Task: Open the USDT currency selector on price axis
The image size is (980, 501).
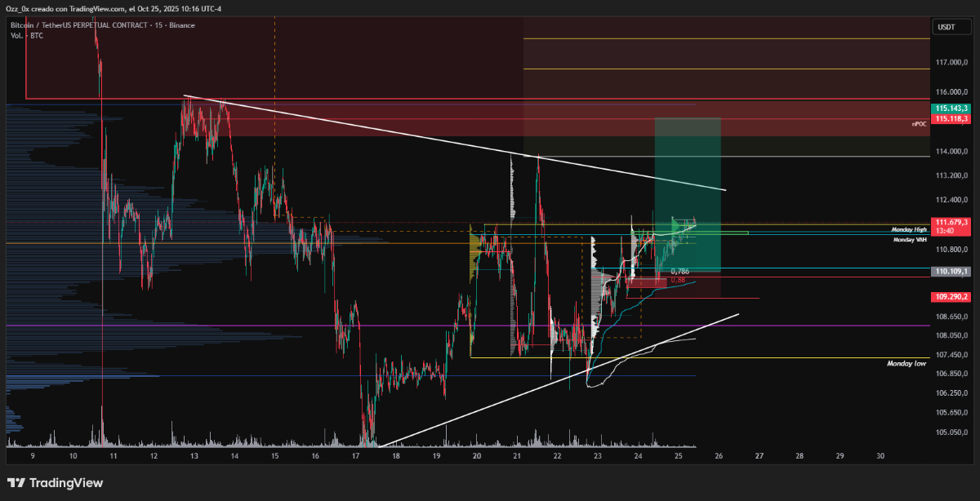Action: 946,27
